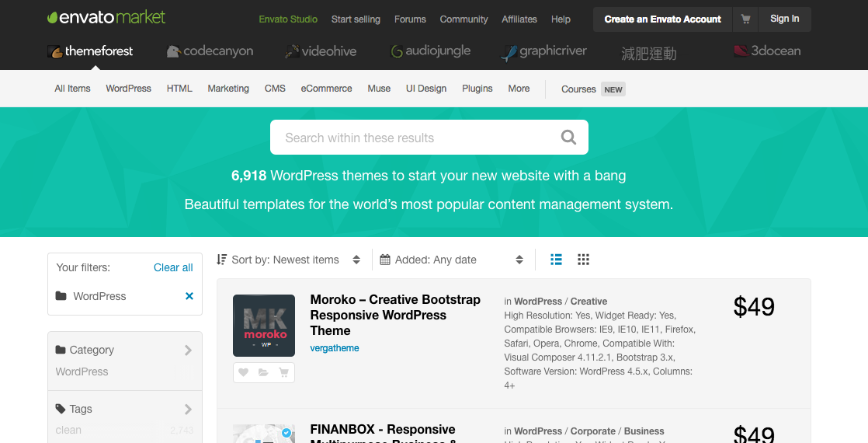Image resolution: width=868 pixels, height=443 pixels.
Task: Open the Envato Studio link
Action: [x=288, y=19]
